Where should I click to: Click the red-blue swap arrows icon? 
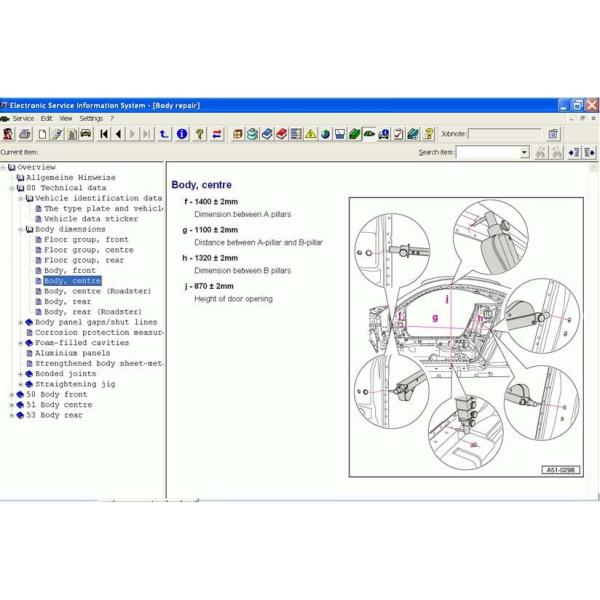pos(217,134)
